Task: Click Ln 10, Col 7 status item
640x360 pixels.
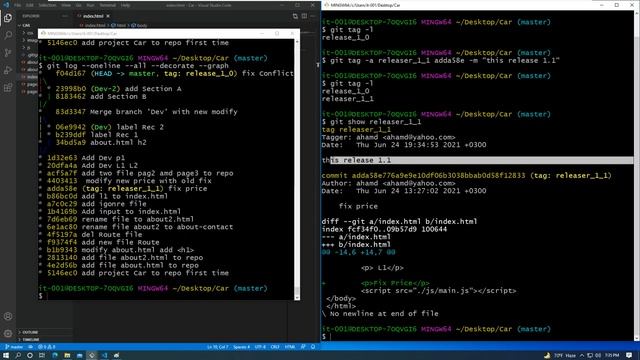Action: click(x=218, y=347)
